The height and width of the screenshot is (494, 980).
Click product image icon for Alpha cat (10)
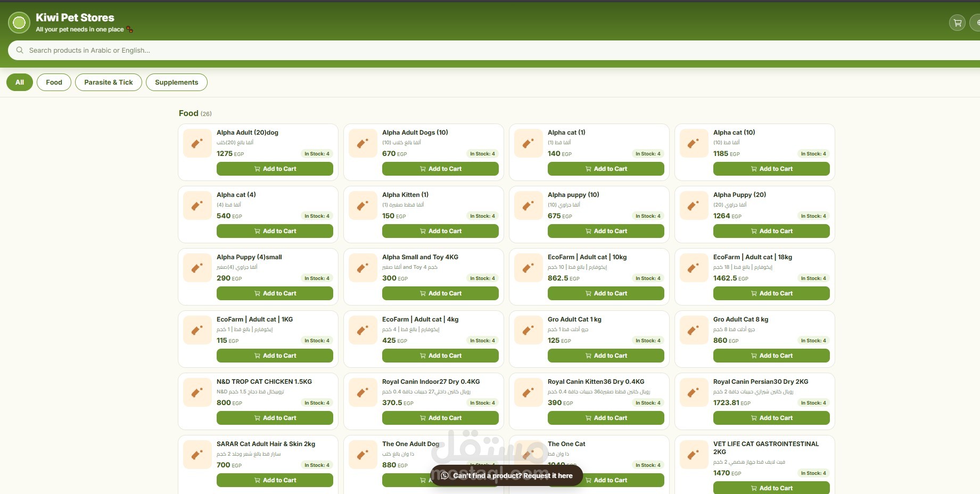(694, 143)
